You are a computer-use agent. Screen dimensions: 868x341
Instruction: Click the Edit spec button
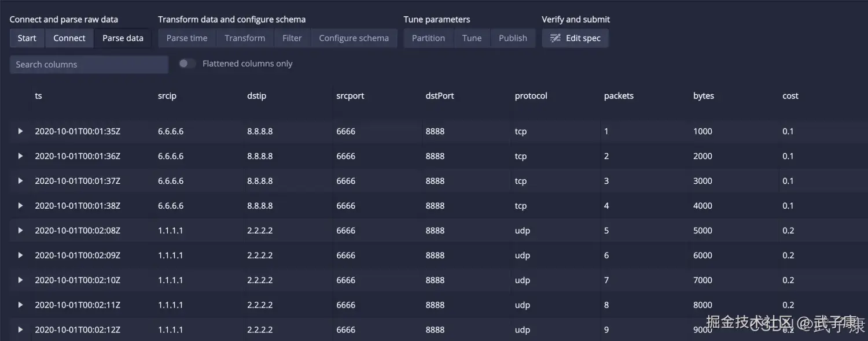click(x=575, y=38)
